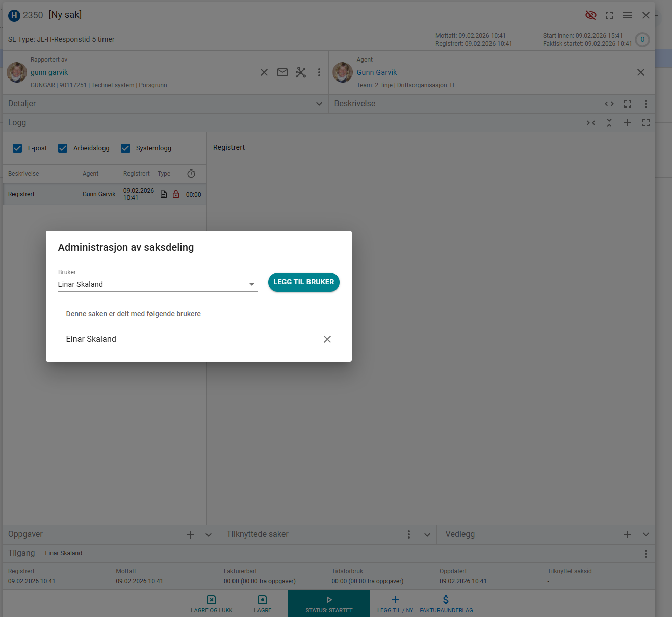Viewport: 672px width, 617px height.
Task: Add new attachment with Vedlegg plus icon
Action: coord(628,534)
